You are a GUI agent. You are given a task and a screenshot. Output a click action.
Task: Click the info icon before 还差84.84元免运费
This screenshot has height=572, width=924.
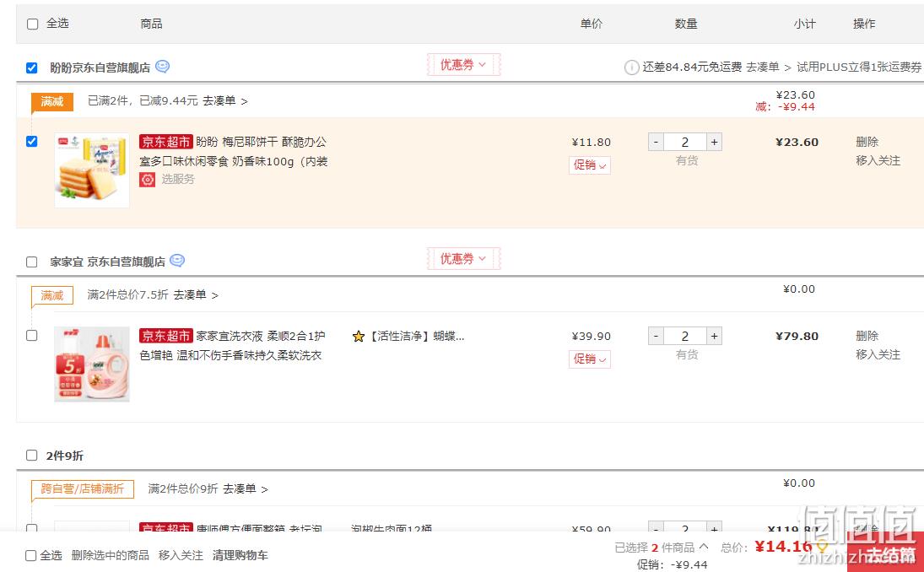(631, 67)
